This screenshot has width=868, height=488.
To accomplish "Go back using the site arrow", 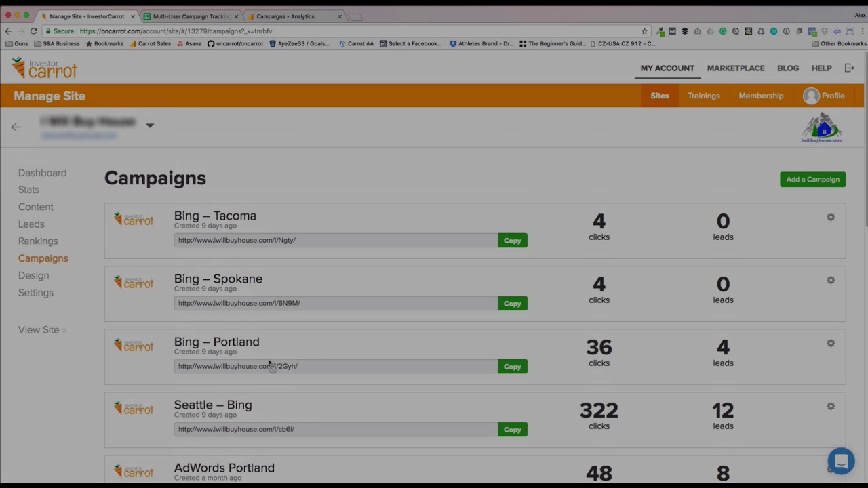I will (16, 127).
